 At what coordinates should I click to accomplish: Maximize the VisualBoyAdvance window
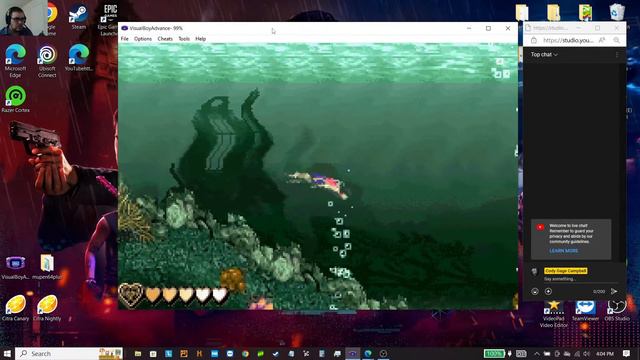tap(488, 28)
